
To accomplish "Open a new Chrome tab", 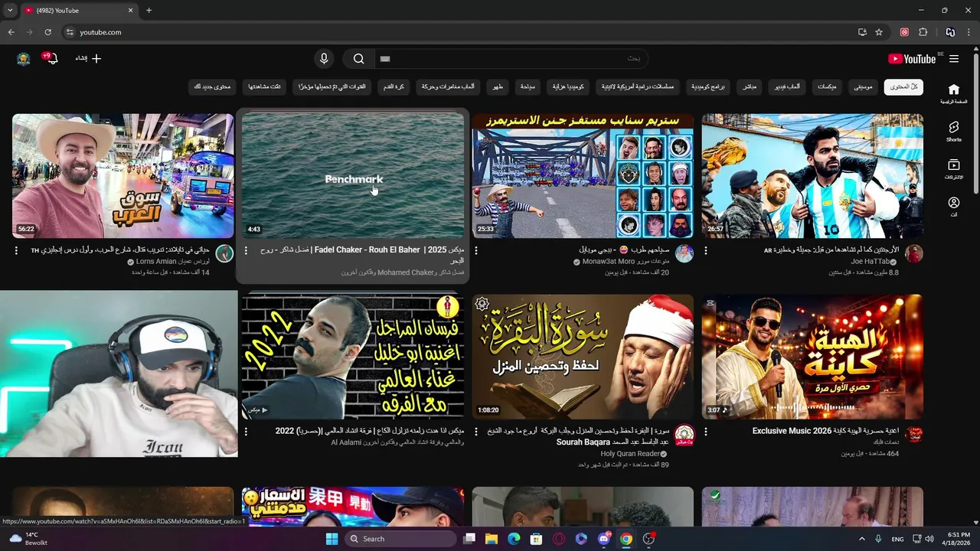I will tap(149, 11).
